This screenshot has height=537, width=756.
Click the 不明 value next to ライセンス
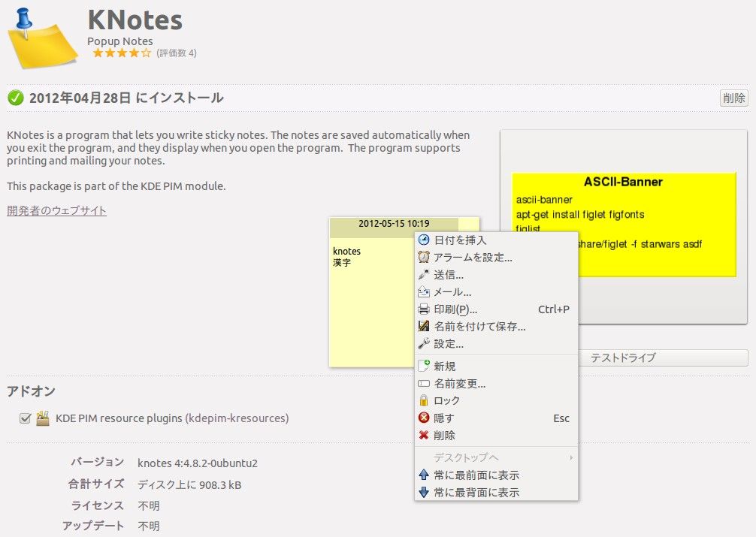pyautogui.click(x=149, y=505)
